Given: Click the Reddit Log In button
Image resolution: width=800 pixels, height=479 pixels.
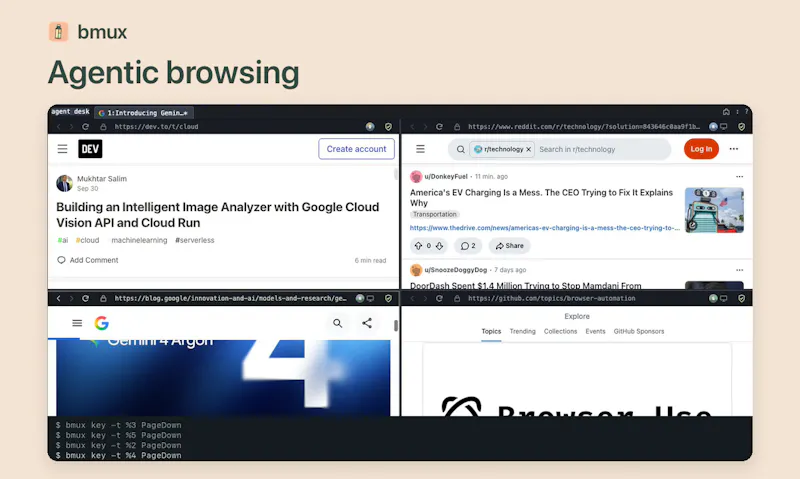Looking at the screenshot, I should (x=701, y=149).
